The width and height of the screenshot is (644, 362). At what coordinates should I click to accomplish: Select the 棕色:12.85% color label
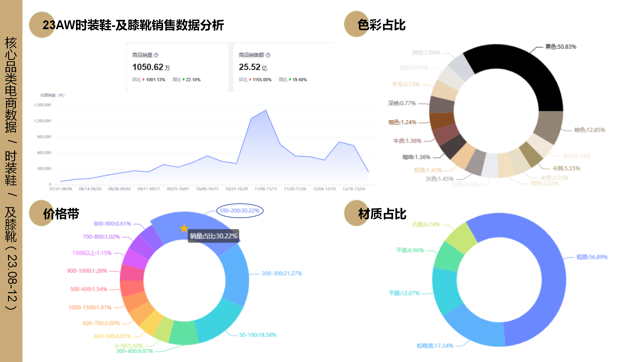pos(589,130)
